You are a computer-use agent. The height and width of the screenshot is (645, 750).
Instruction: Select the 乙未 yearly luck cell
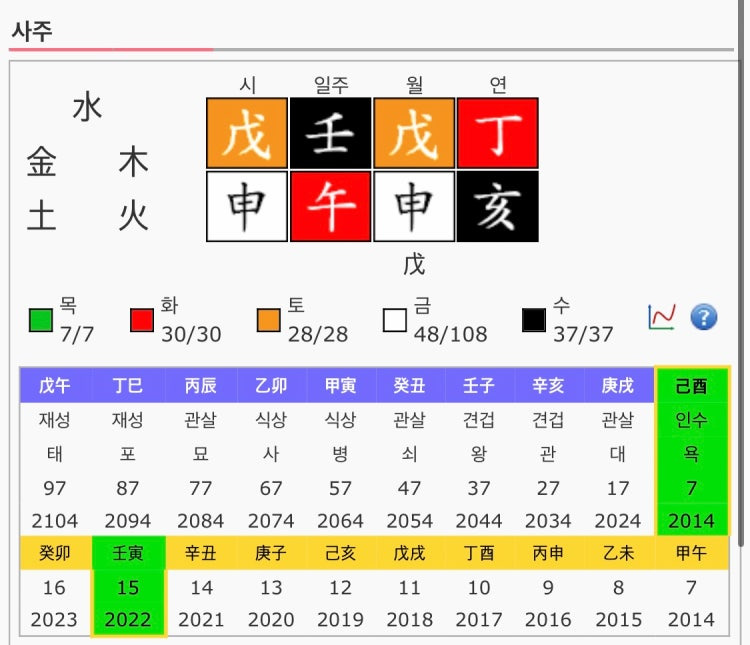(618, 553)
